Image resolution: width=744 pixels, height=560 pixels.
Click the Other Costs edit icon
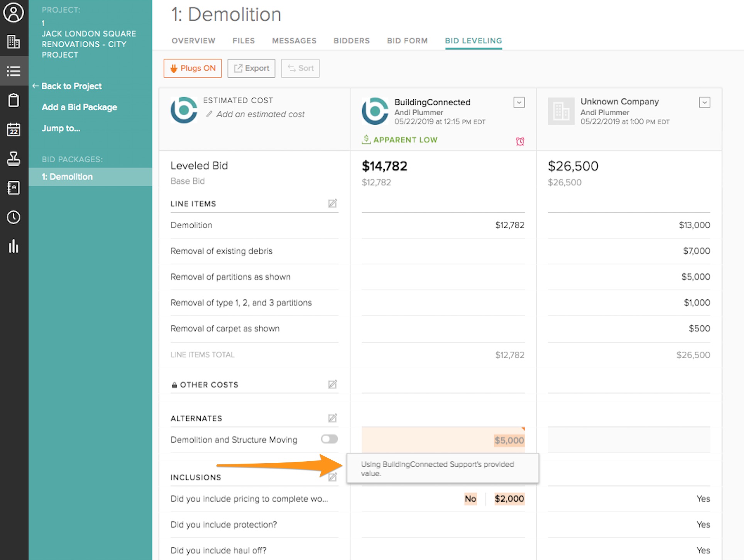(x=332, y=385)
